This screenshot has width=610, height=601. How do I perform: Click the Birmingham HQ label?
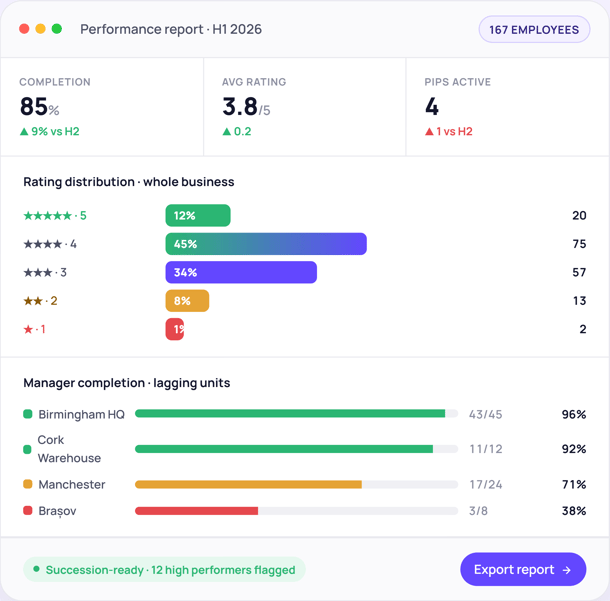[x=81, y=415]
